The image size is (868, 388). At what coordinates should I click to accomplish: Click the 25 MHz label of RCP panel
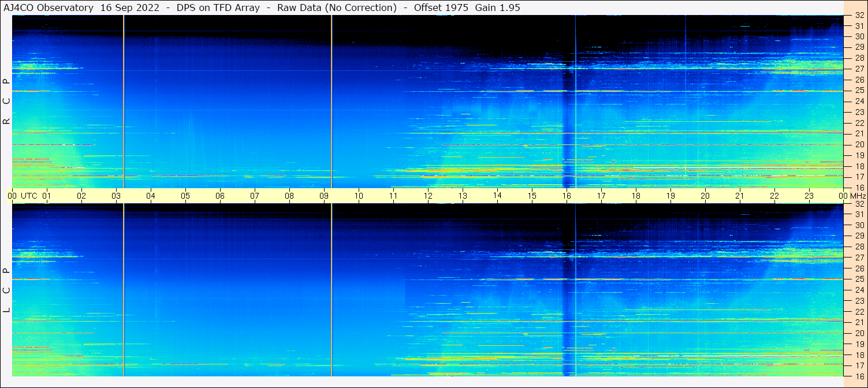pyautogui.click(x=859, y=91)
